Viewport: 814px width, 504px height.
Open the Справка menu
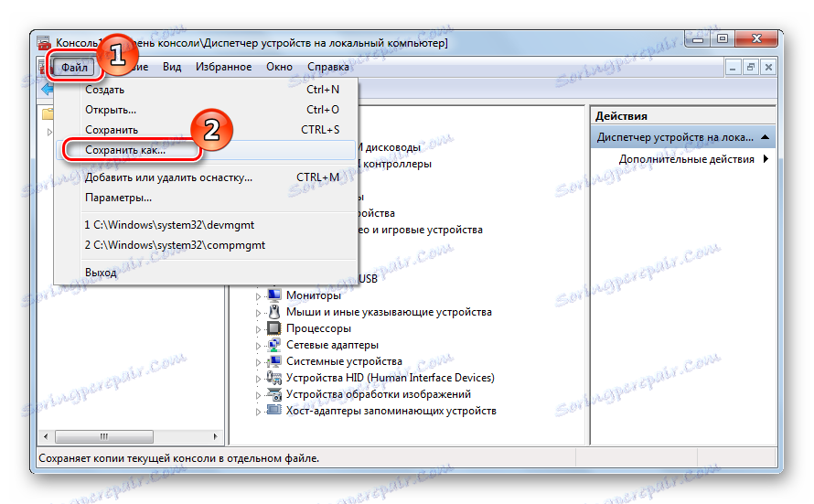coord(328,67)
